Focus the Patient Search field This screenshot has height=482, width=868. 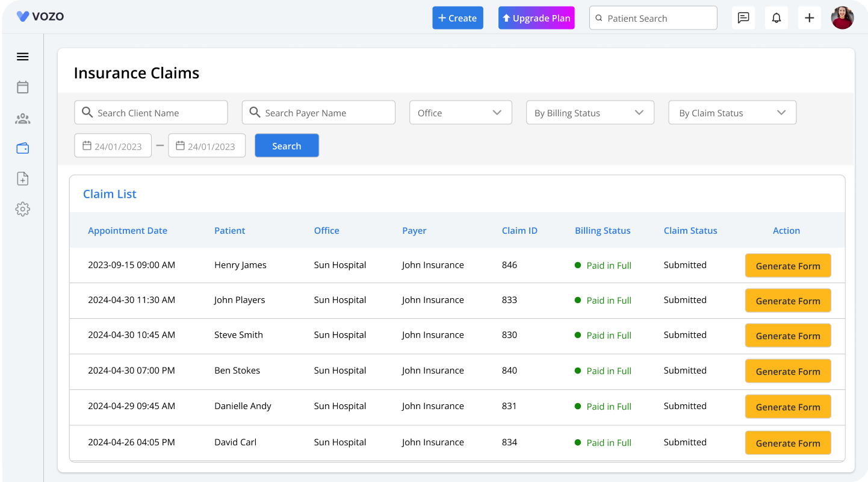pos(653,18)
